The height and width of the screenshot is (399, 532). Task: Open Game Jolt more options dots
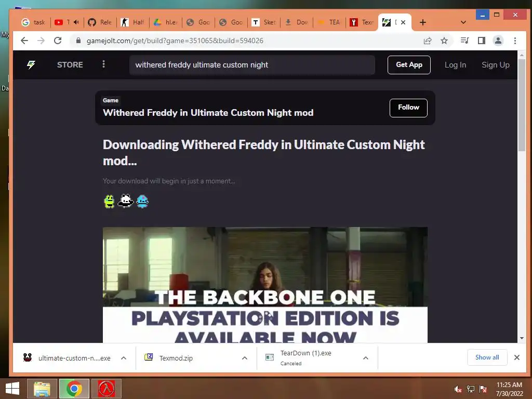(103, 64)
